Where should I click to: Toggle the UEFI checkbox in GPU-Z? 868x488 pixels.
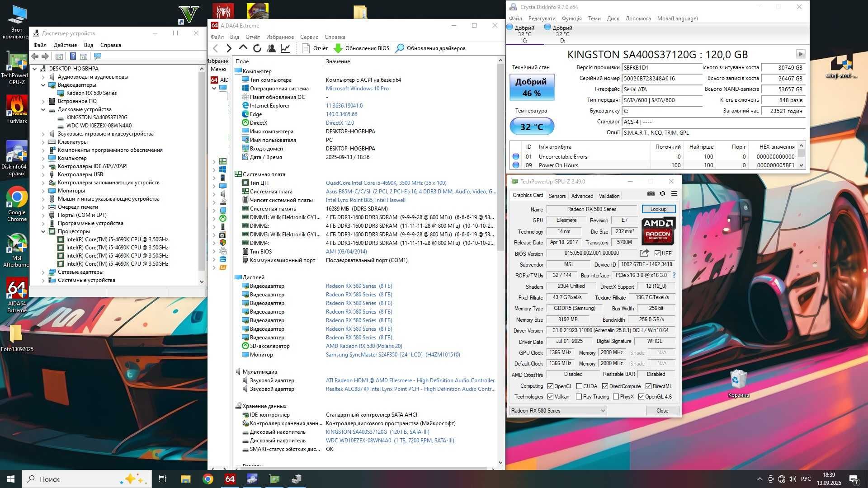[x=657, y=253]
